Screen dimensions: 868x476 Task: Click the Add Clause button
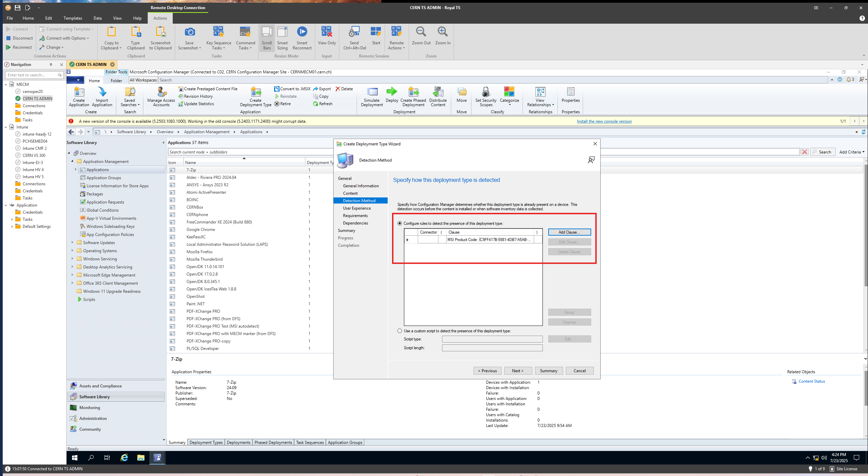click(x=569, y=232)
